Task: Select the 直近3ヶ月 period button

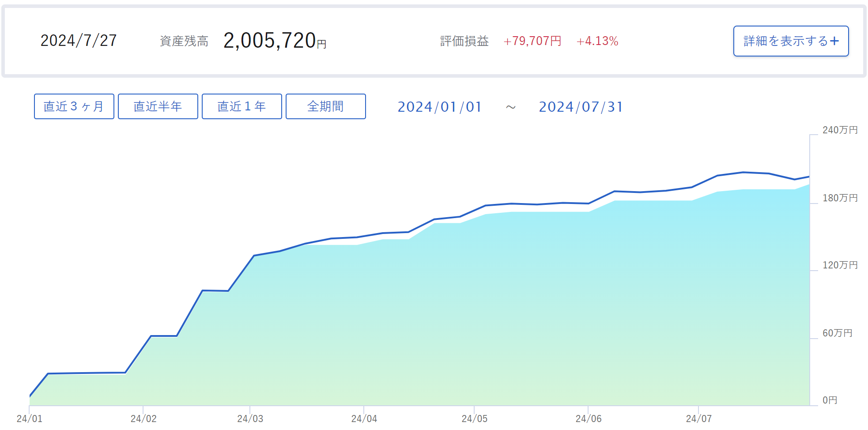Action: (x=74, y=106)
